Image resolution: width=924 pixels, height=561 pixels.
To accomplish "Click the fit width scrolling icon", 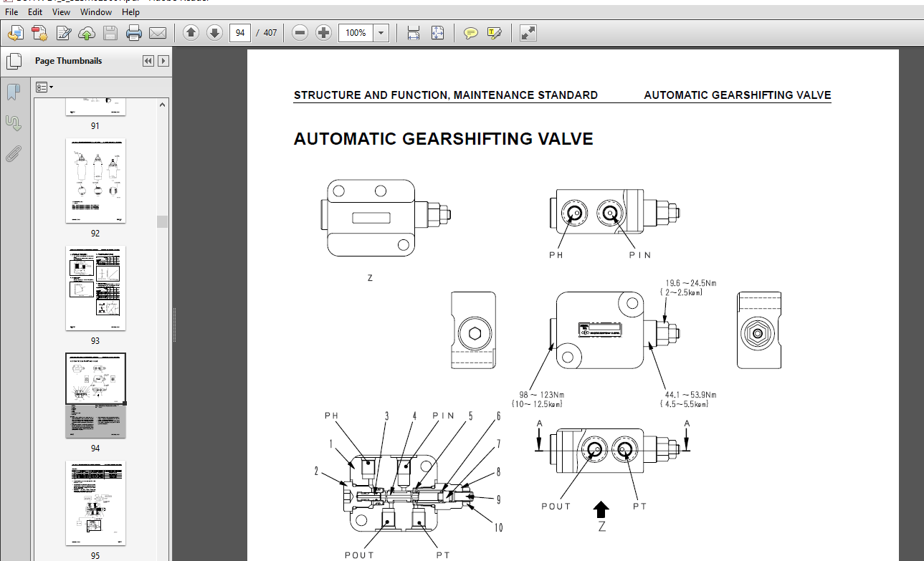I will tap(414, 33).
